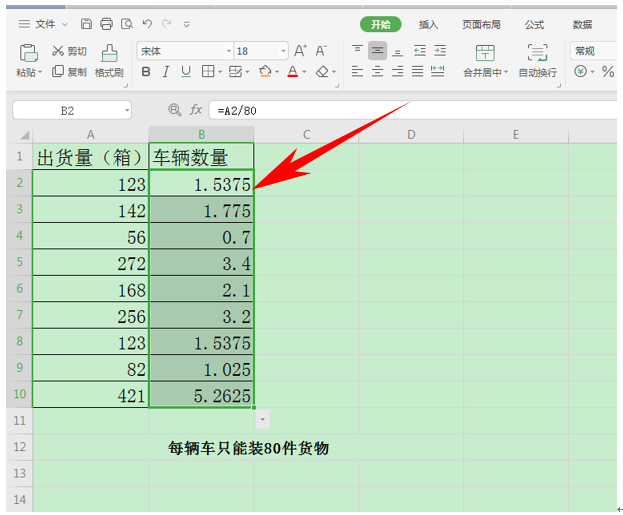Click the cell style table icon
Viewport: 623px width, 515px height.
(x=235, y=72)
